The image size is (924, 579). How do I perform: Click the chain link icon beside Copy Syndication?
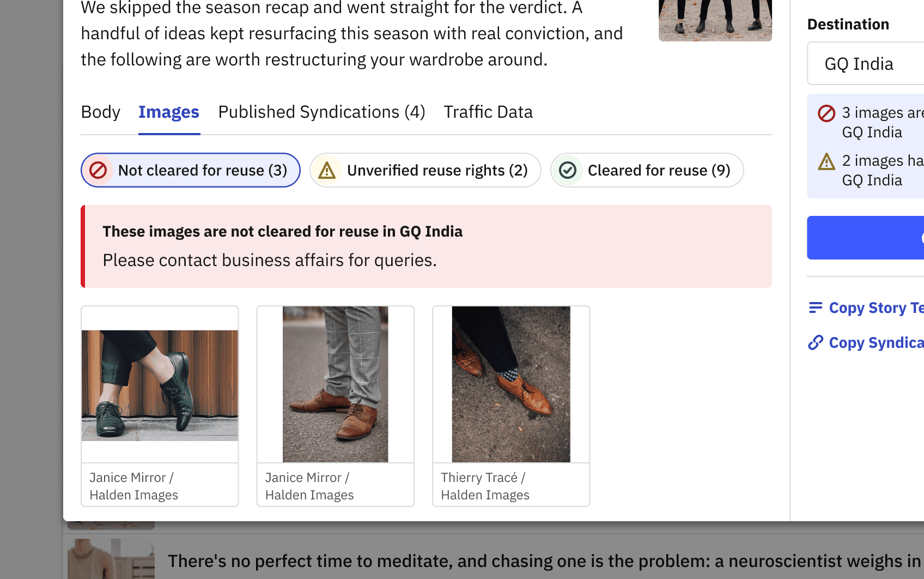[816, 343]
